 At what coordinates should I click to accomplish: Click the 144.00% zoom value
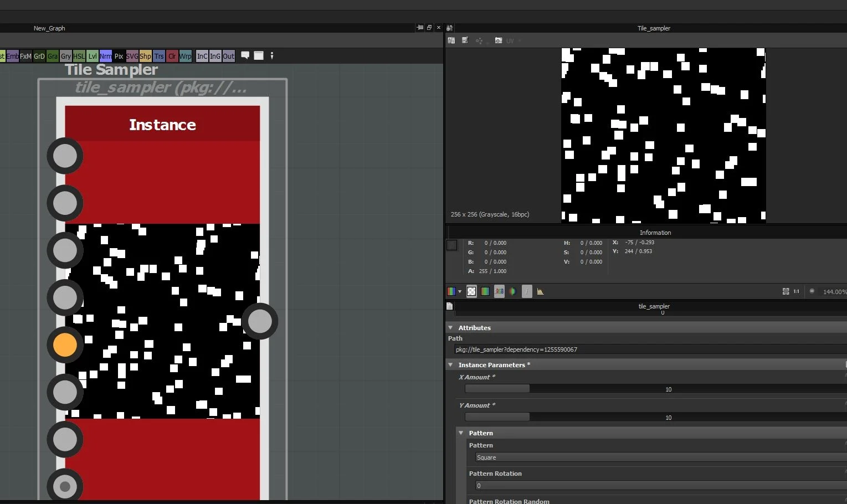pos(834,292)
